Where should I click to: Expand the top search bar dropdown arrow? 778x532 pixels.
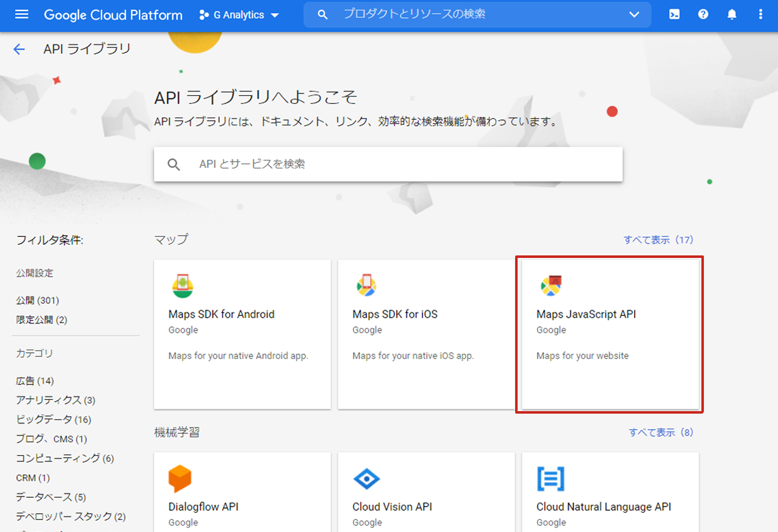click(634, 14)
